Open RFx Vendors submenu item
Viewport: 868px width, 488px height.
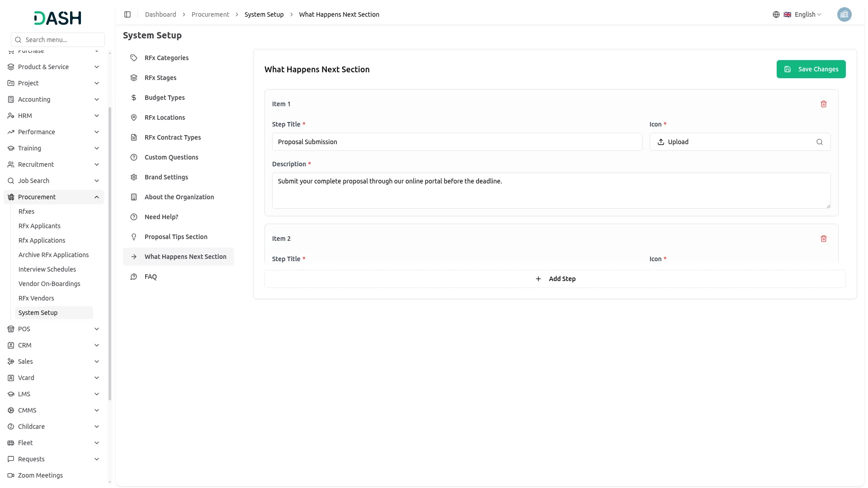pyautogui.click(x=36, y=298)
